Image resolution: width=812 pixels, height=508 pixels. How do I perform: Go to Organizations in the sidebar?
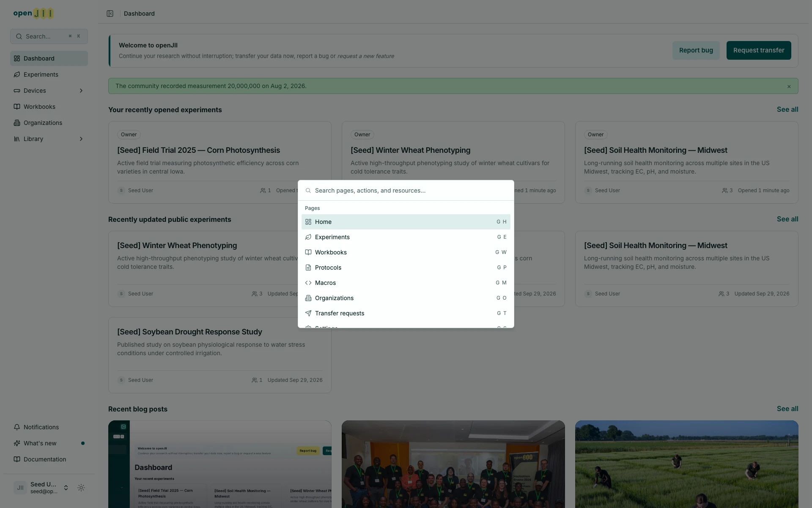[49, 123]
